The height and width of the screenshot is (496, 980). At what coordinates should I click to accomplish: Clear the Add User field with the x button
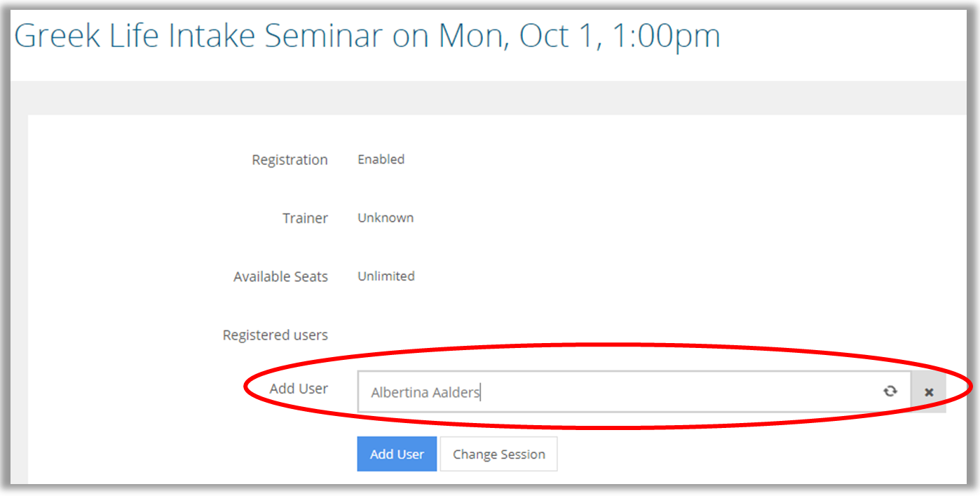[x=929, y=392]
